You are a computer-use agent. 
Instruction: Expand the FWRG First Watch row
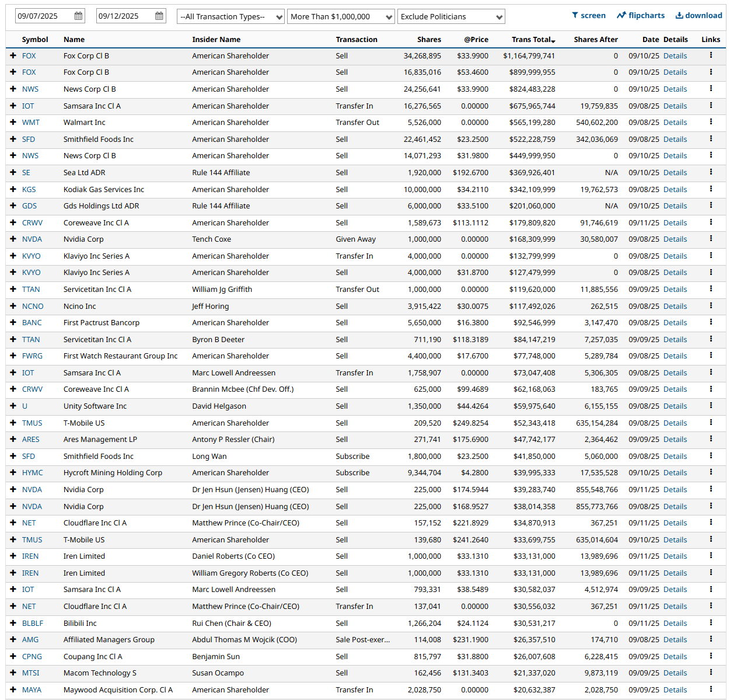coord(13,356)
